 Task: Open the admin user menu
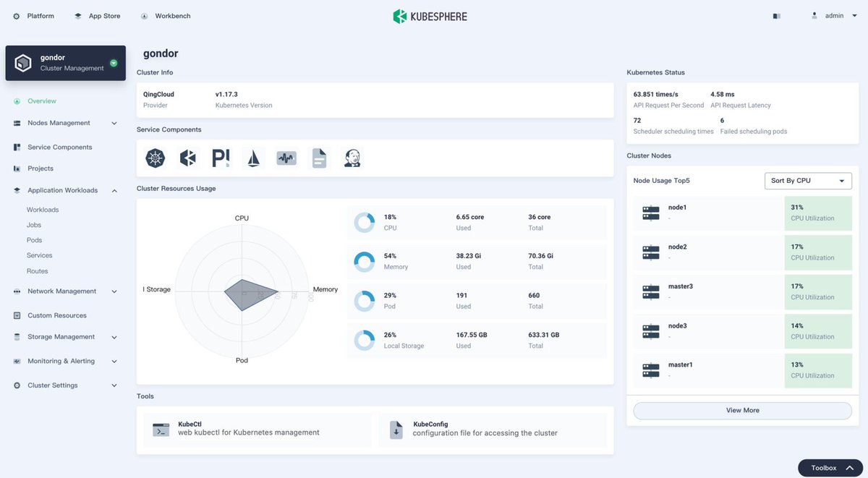coord(835,15)
